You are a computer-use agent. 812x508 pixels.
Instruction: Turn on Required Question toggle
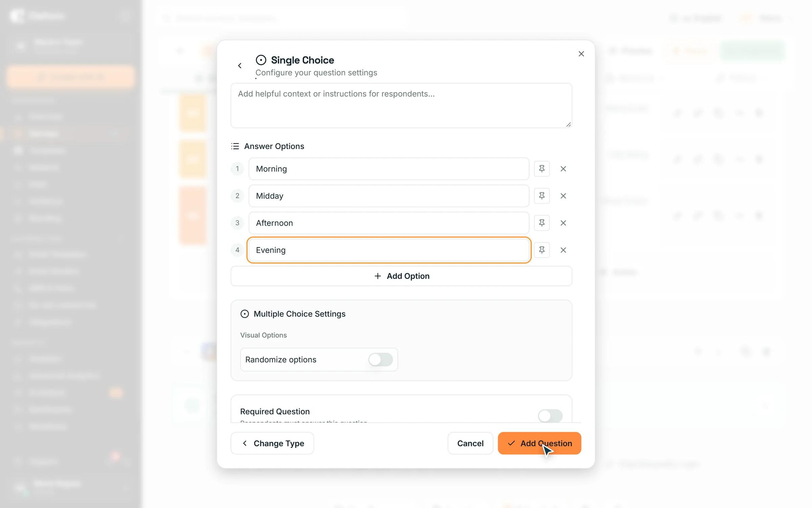coord(550,416)
